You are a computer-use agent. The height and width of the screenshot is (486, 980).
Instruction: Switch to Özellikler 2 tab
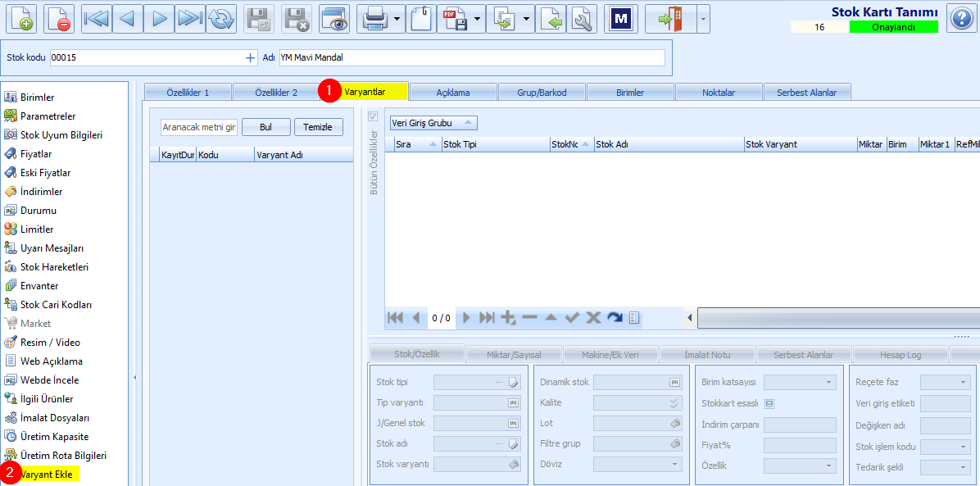tap(276, 92)
